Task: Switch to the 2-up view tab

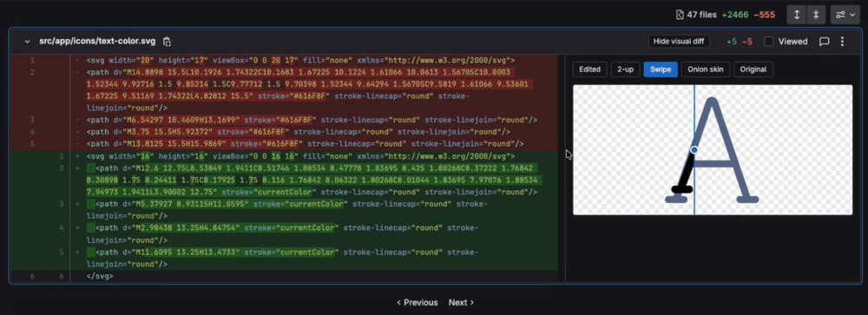Action: click(625, 69)
